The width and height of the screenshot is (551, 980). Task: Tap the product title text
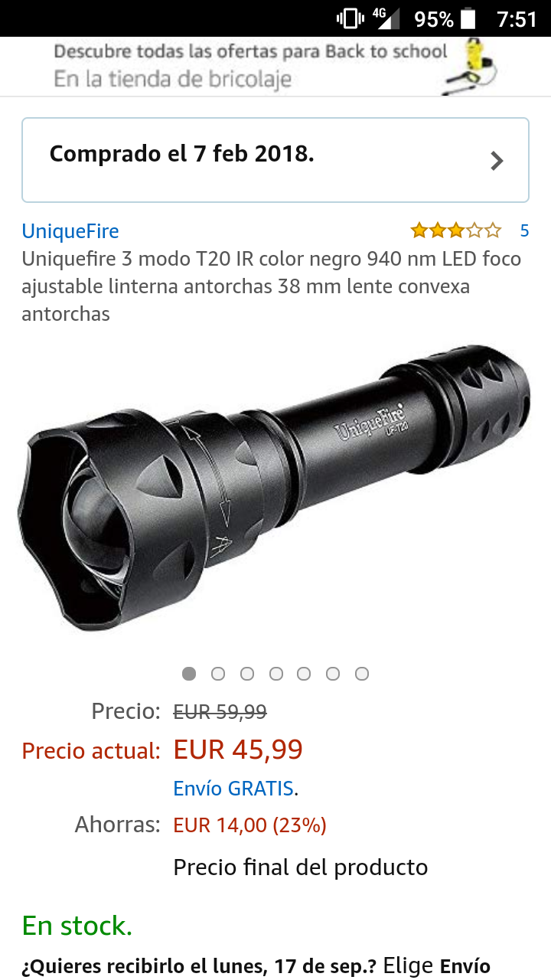click(x=272, y=286)
